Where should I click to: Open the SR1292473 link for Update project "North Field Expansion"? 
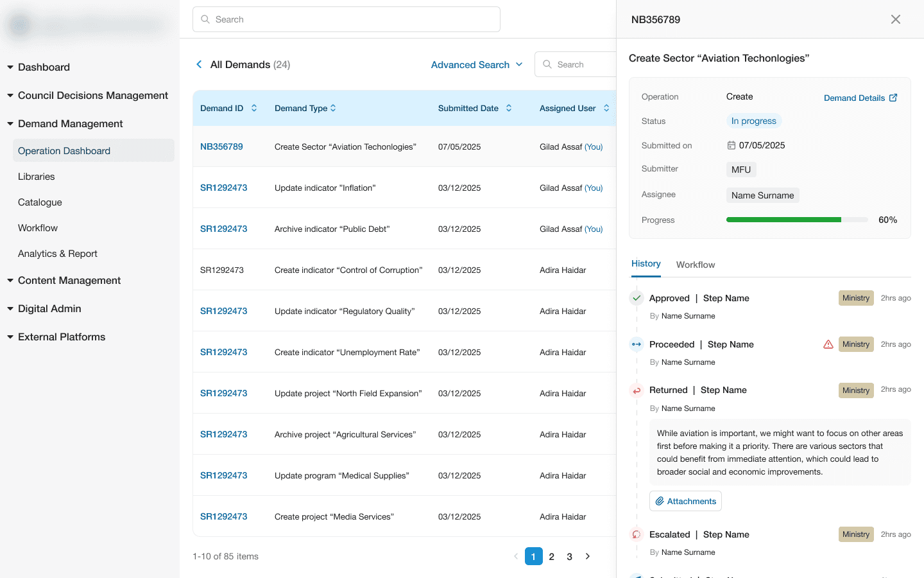click(223, 393)
